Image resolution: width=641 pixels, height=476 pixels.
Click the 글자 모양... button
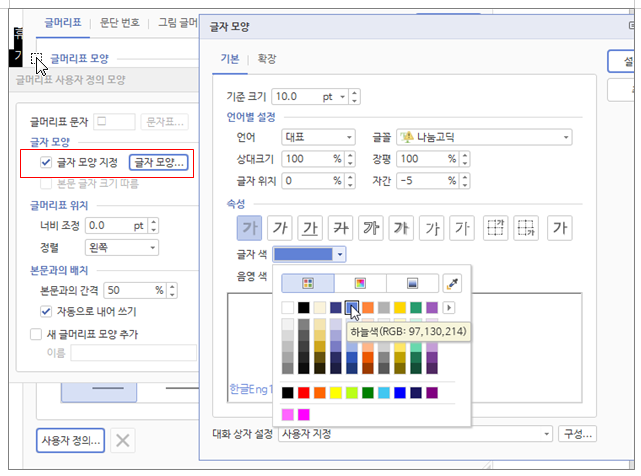point(159,162)
